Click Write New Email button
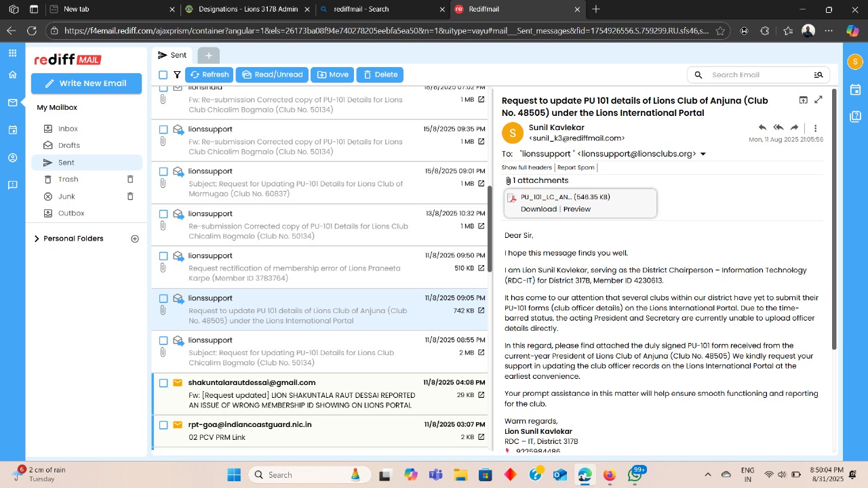Screen dimensions: 868x488 click(x=86, y=83)
